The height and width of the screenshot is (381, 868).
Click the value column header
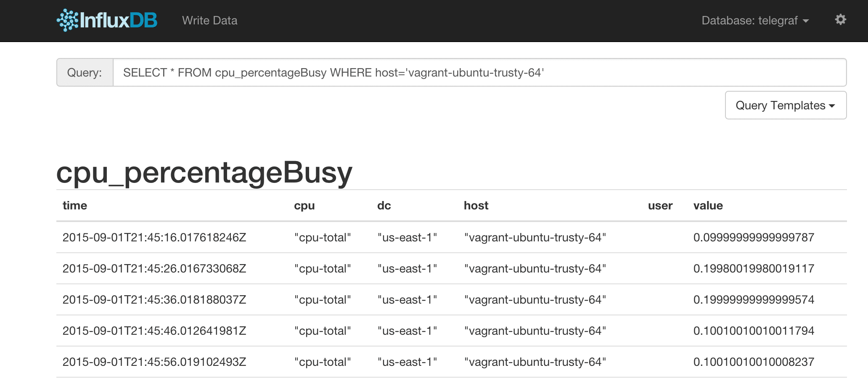(x=708, y=206)
